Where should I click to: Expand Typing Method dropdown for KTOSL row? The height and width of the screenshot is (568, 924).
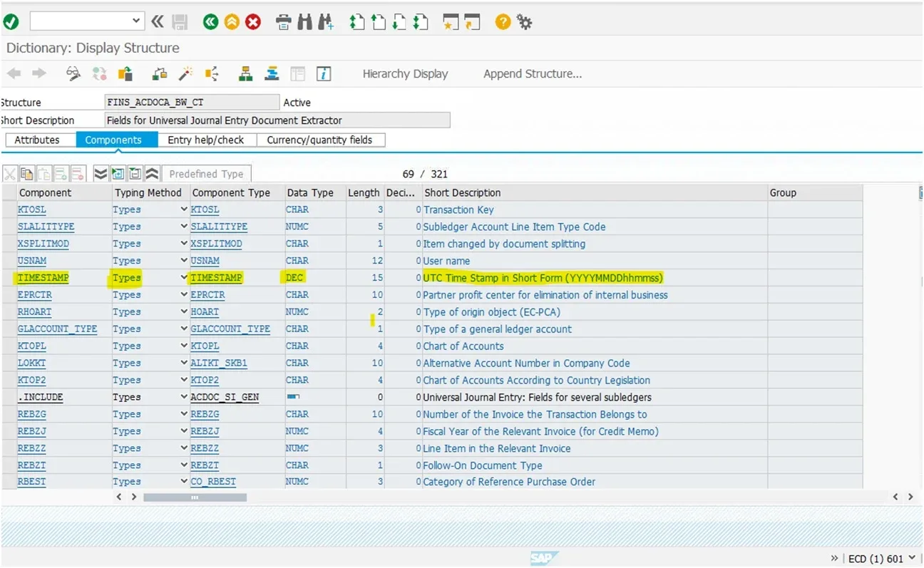tap(184, 210)
